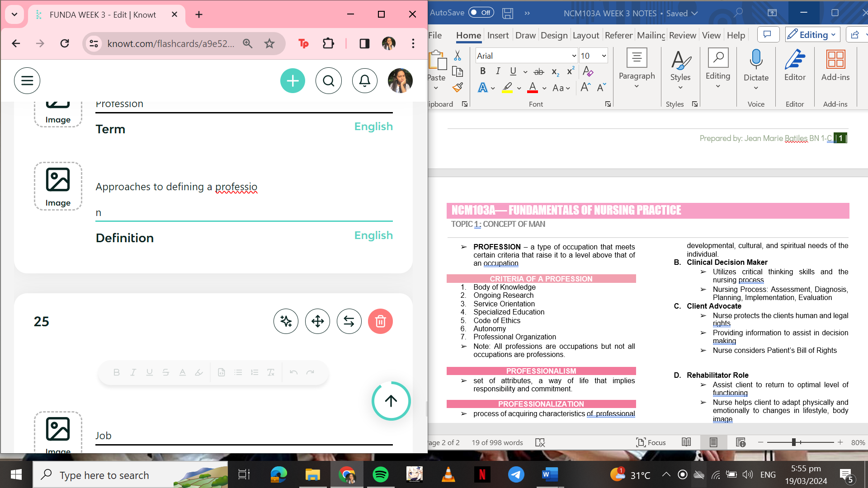Click the AI sparkle icon on card 25
The image size is (868, 488).
286,321
